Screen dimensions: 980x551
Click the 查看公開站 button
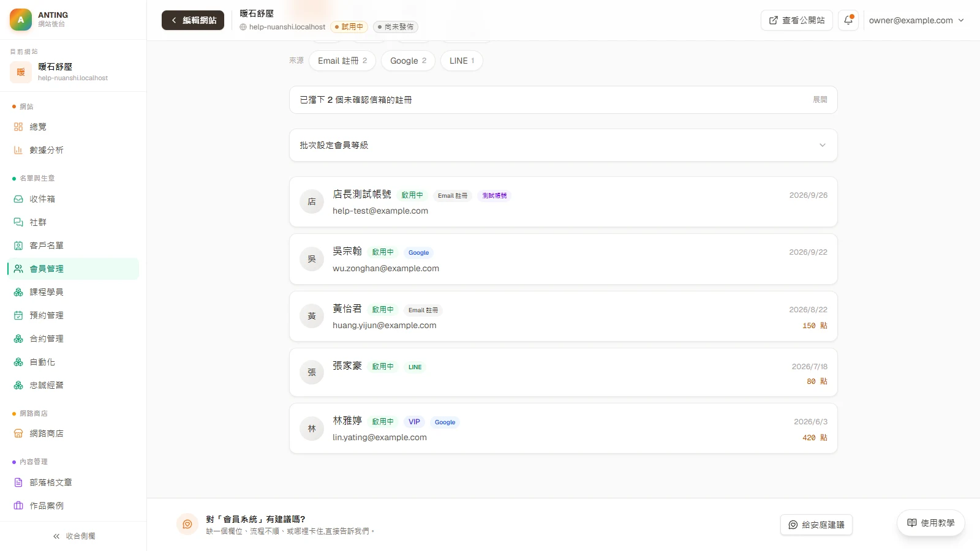point(796,20)
